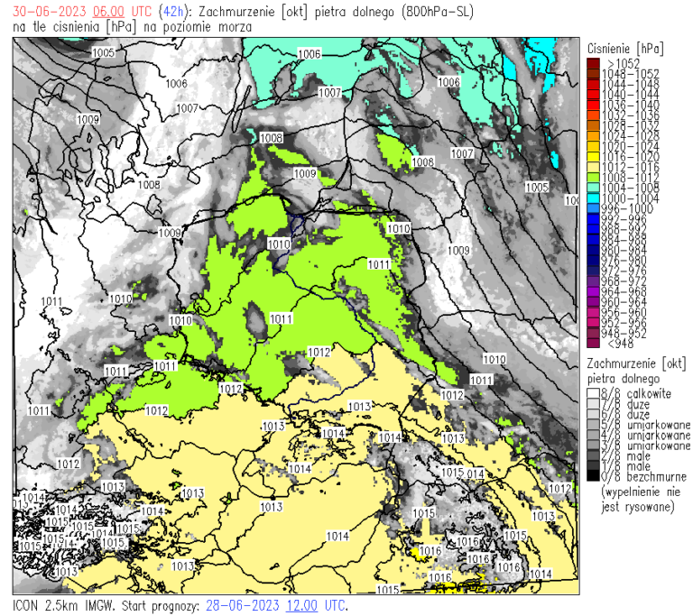Screen dimensions: 693x616
Task: Click the forecast start date 28-06-2023
Action: (242, 605)
